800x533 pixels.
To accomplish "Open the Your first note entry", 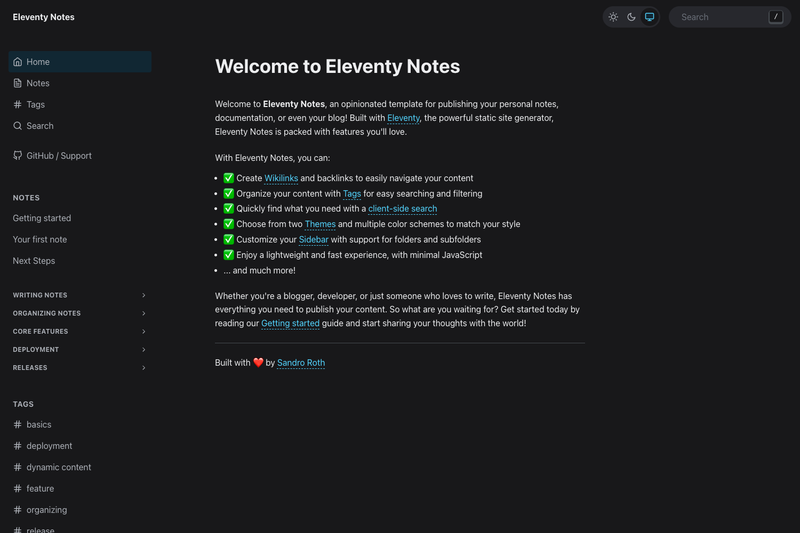I will tap(40, 240).
